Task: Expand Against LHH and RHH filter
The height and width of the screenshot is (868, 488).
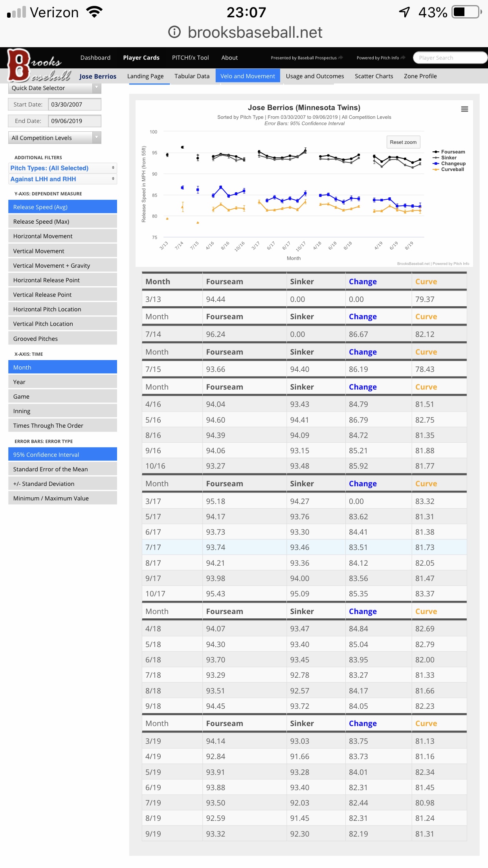Action: [62, 179]
